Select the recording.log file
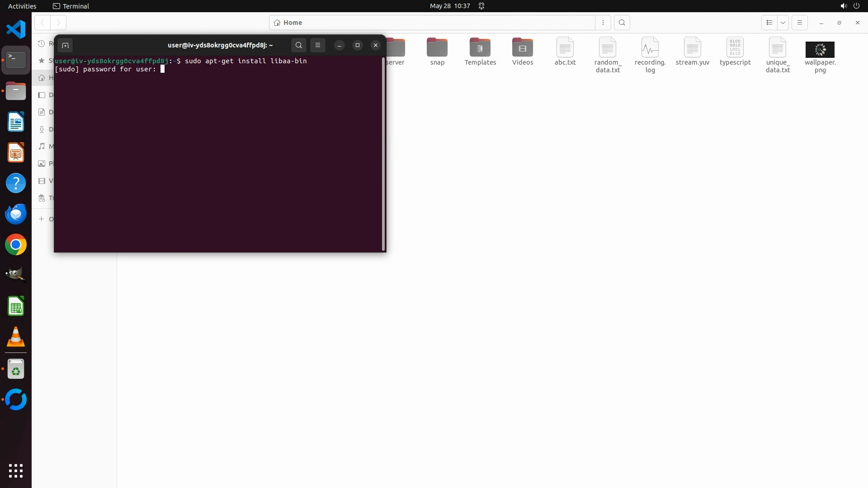 (650, 48)
